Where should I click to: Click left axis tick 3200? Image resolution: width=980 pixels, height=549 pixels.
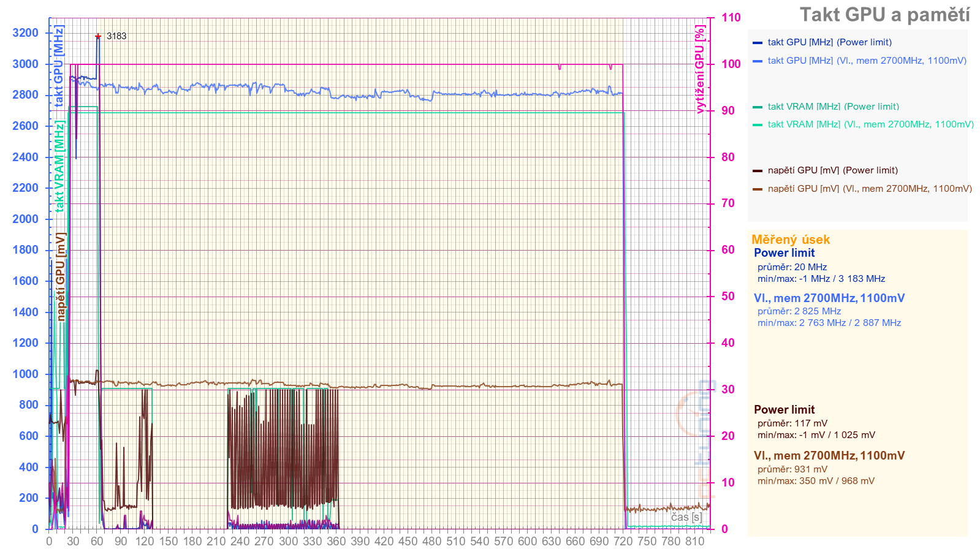tap(25, 33)
